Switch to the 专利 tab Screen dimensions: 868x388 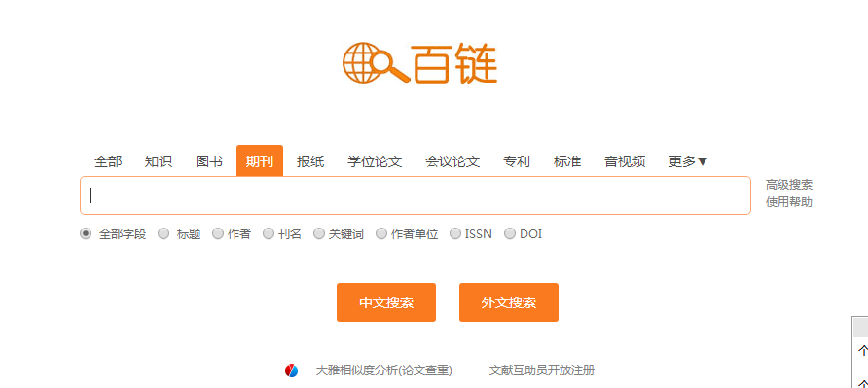coord(517,161)
